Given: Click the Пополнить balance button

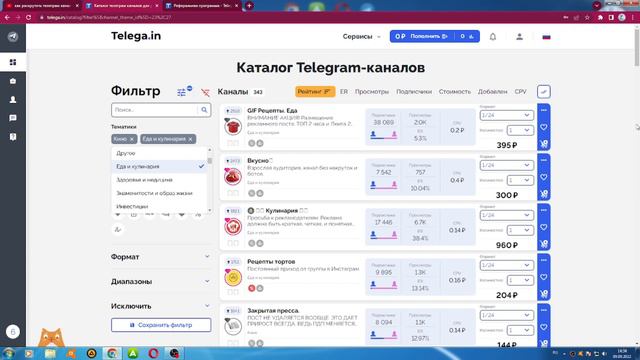Looking at the screenshot, I should [429, 36].
